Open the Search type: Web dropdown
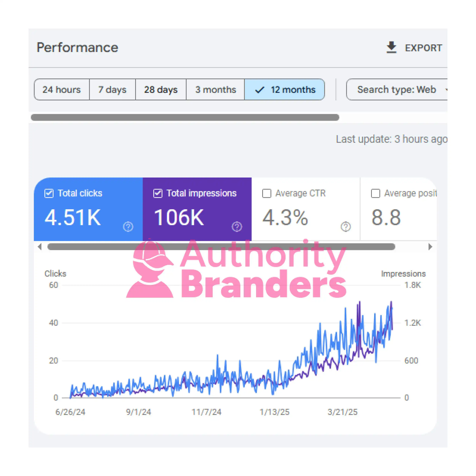Viewport: 476px width, 476px height. click(x=397, y=89)
